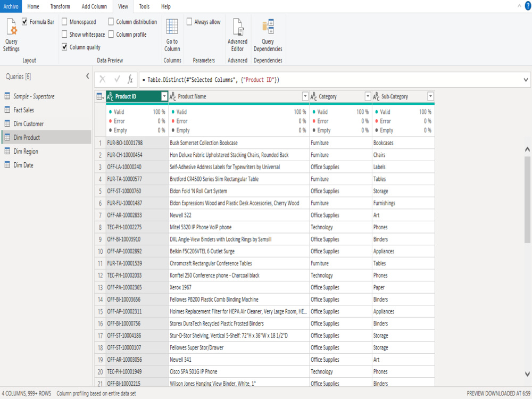Select the Paper sub-category cell
Screen dimensions: 532x399
pos(403,287)
